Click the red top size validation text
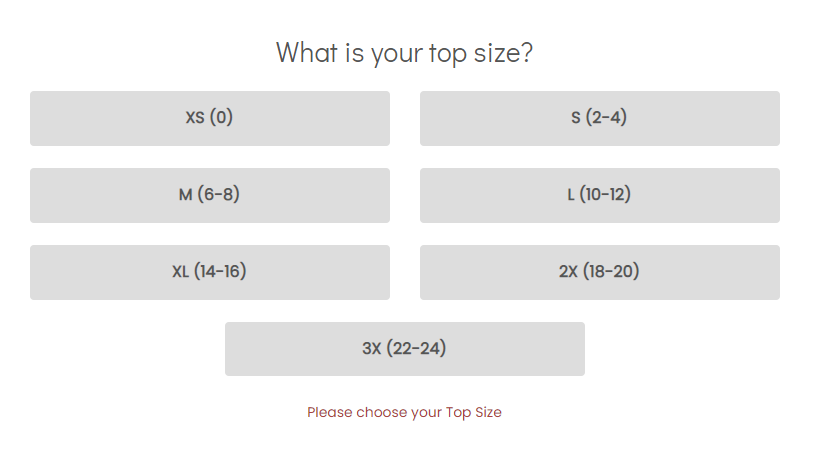The height and width of the screenshot is (455, 828). pos(404,412)
